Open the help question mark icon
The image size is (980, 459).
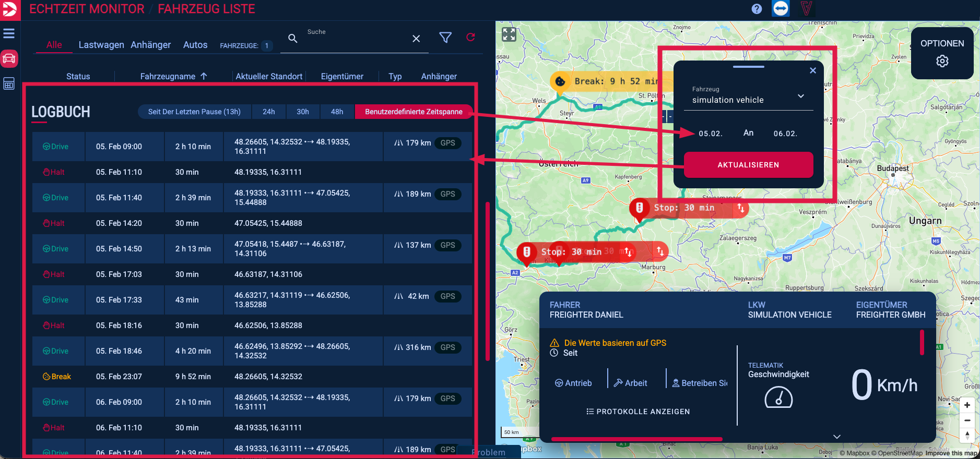[757, 9]
